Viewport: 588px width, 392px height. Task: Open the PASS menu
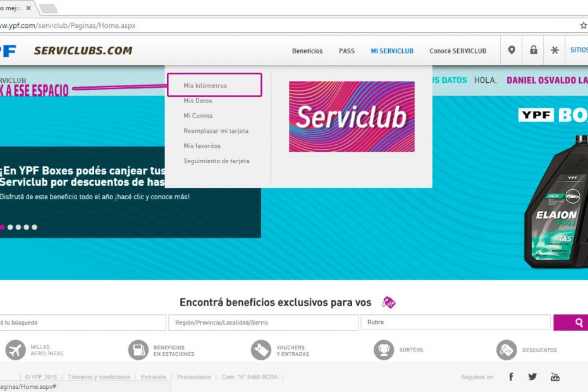[x=346, y=51]
